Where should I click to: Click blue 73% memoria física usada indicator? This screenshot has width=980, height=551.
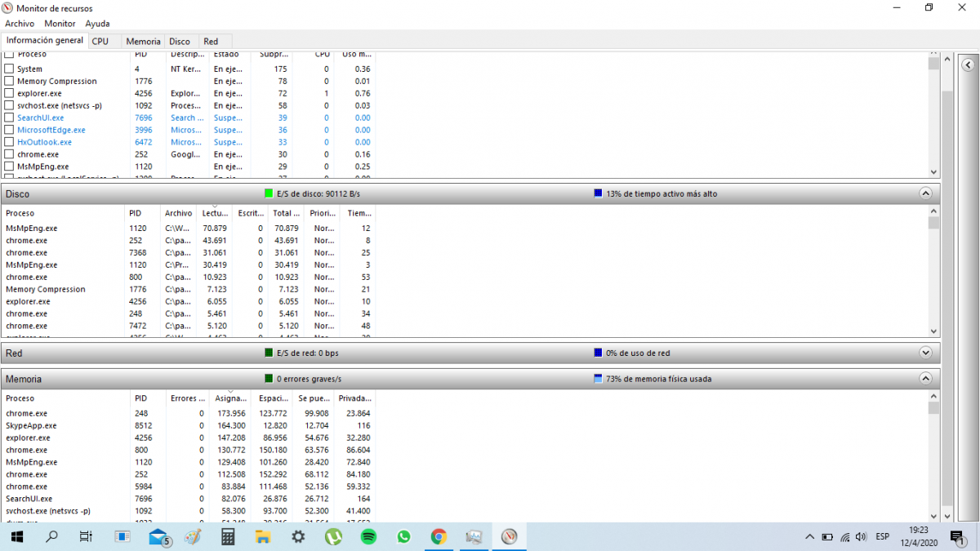[x=599, y=379]
